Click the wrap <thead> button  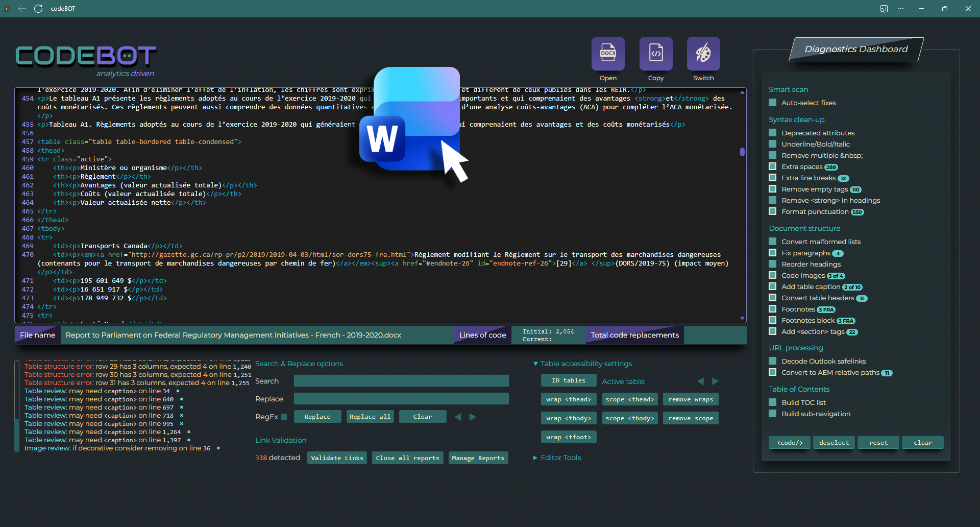tap(568, 399)
